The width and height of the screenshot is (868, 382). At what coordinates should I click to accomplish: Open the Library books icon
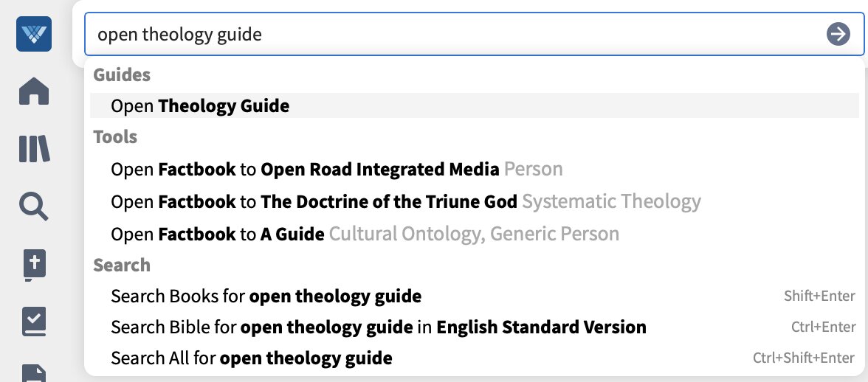tap(34, 149)
